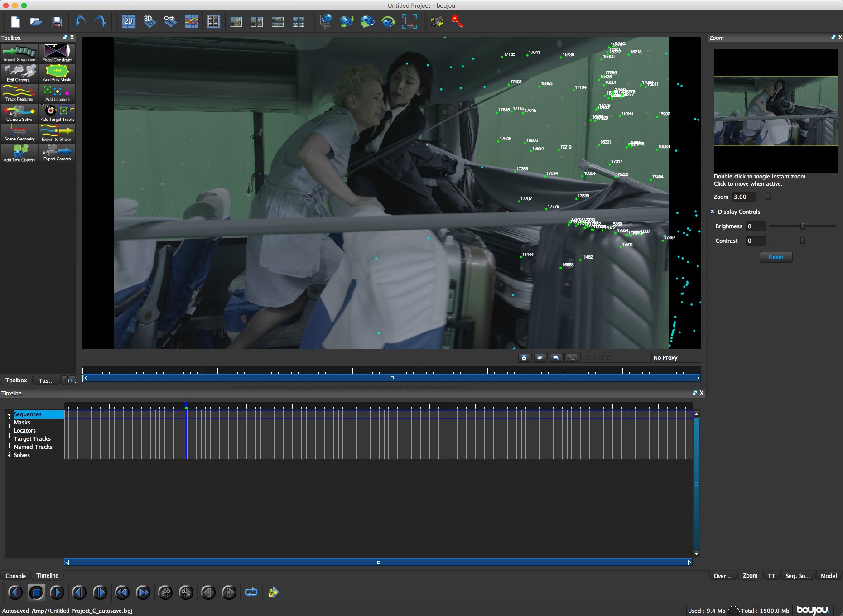The height and width of the screenshot is (616, 843).
Task: Open the Export to Shake tool
Action: [57, 133]
